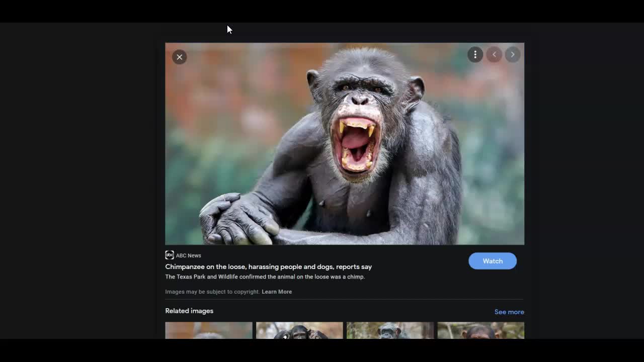
Task: Select the Texas Park and Wildlife description text
Action: click(265, 277)
